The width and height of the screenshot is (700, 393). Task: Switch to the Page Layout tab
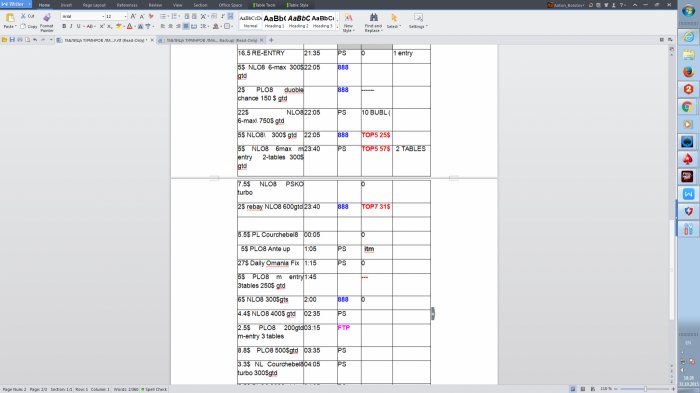94,5
